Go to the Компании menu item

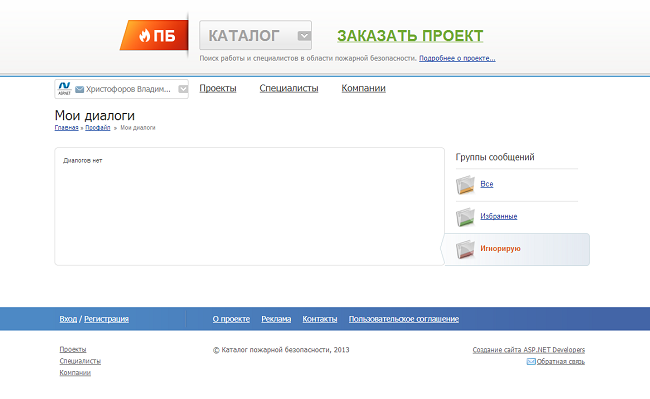363,88
